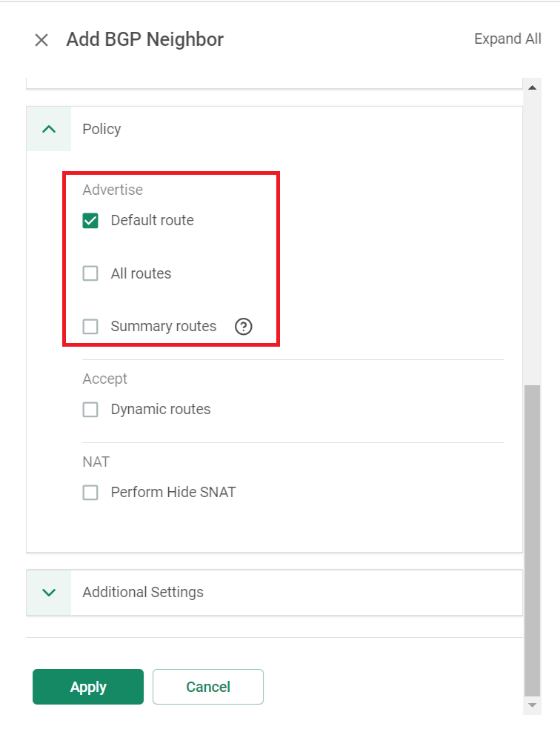Uncheck the Default route checkbox
560x729 pixels.
pyautogui.click(x=90, y=220)
